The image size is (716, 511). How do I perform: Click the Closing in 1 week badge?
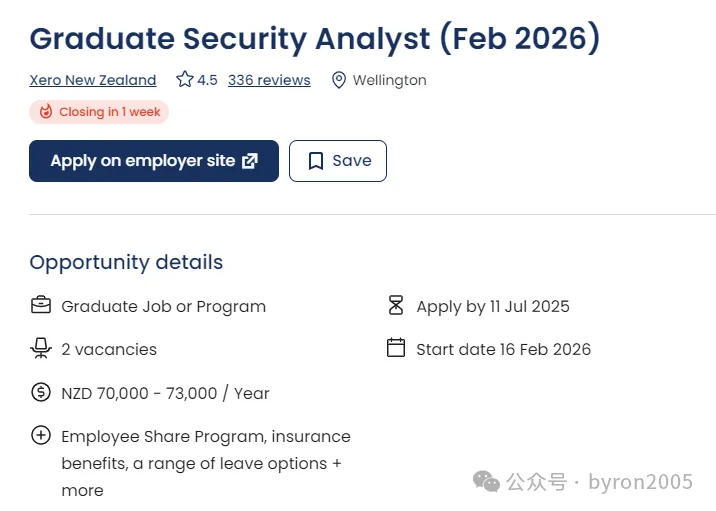tap(99, 112)
